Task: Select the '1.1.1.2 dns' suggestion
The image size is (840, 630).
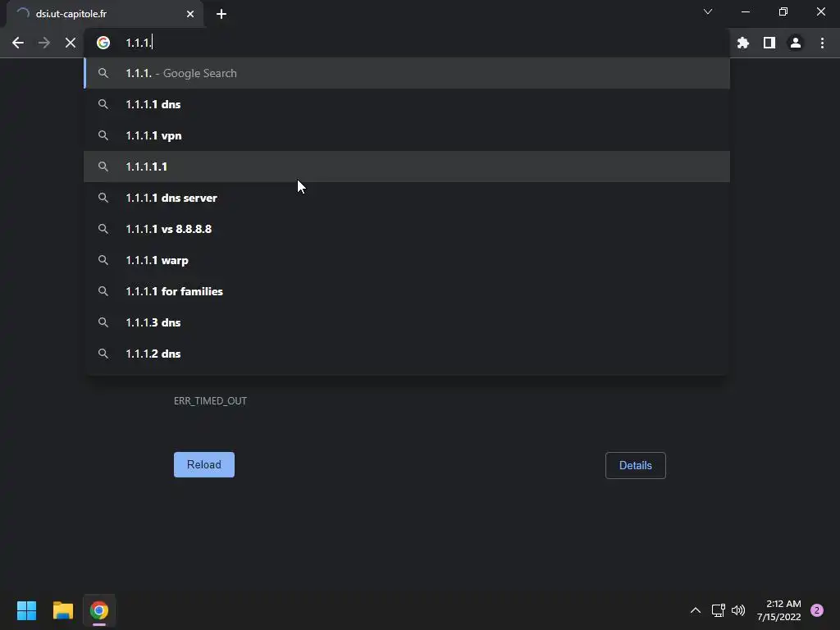Action: click(x=407, y=354)
